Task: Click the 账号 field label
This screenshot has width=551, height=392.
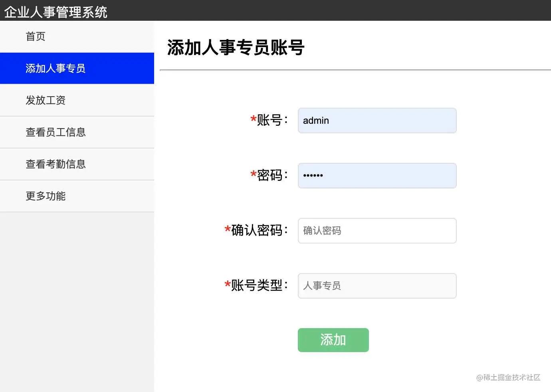Action: coord(269,120)
